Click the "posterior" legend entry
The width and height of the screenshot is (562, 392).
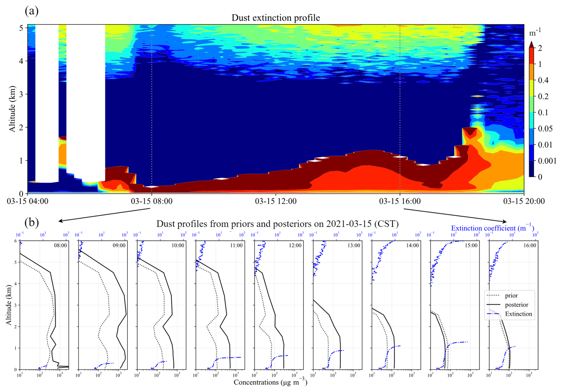[516, 305]
